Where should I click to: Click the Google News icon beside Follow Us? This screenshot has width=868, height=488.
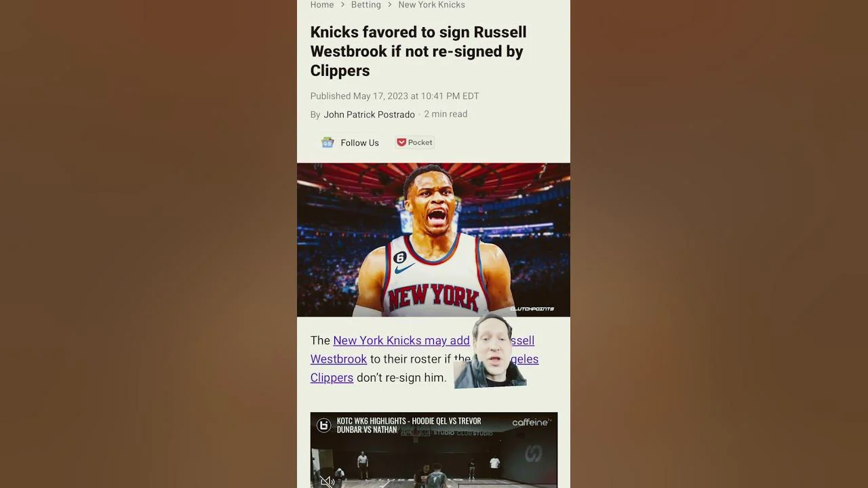coord(328,142)
